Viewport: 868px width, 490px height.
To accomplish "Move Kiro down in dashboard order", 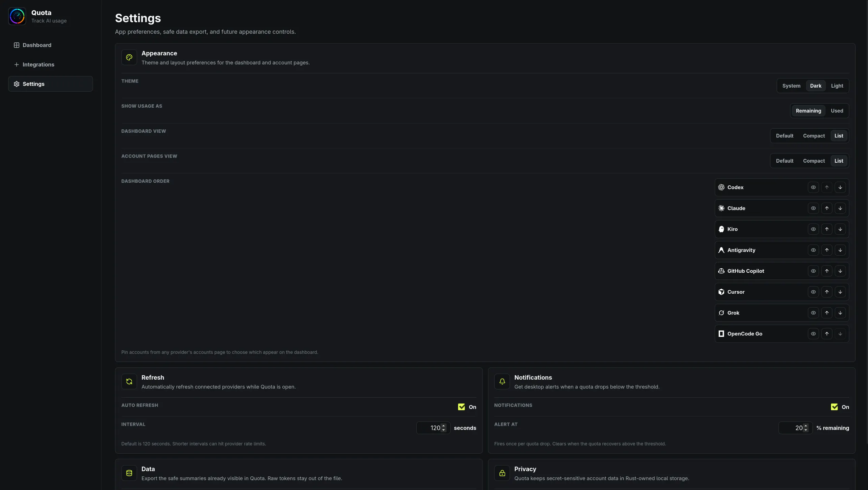I will click(840, 229).
